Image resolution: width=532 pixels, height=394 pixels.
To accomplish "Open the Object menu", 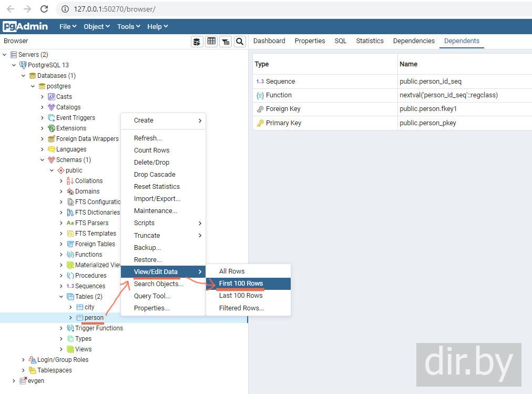I will tap(96, 26).
